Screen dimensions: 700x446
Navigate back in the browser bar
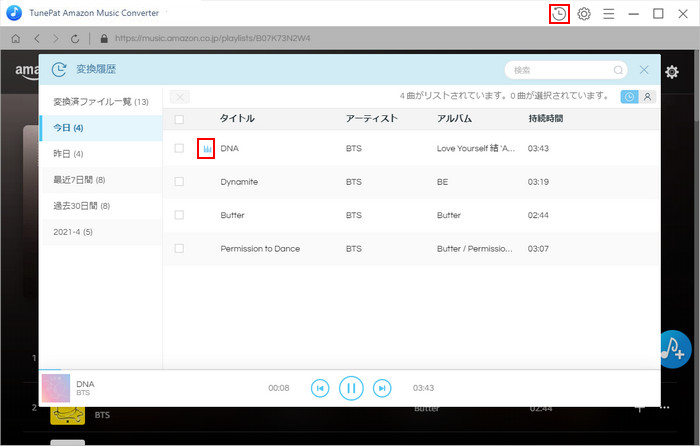click(x=37, y=38)
